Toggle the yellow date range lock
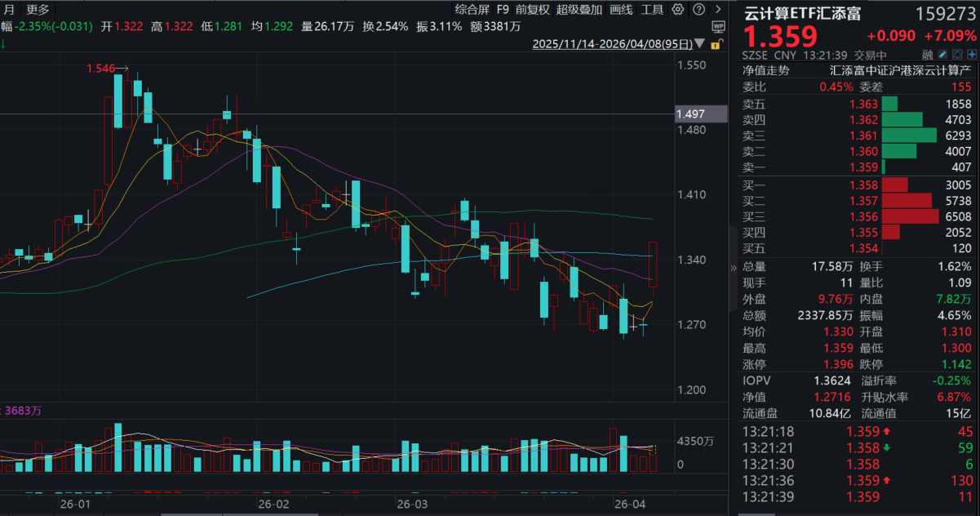This screenshot has width=980, height=516. (716, 43)
